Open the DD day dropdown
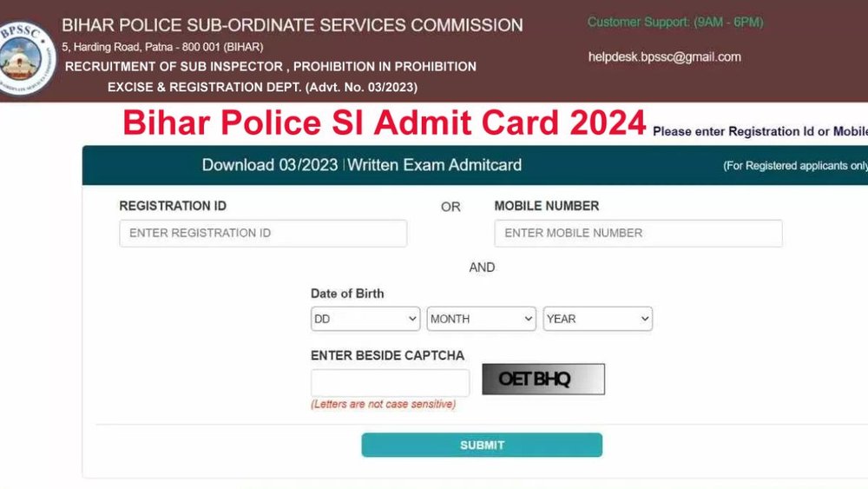 [365, 319]
